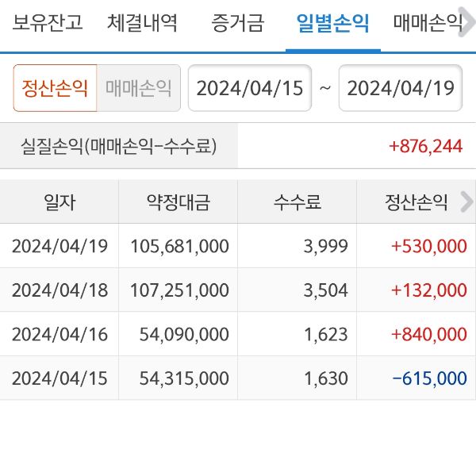Select the 정산손익 toggle option
This screenshot has width=476, height=476.
pos(55,87)
